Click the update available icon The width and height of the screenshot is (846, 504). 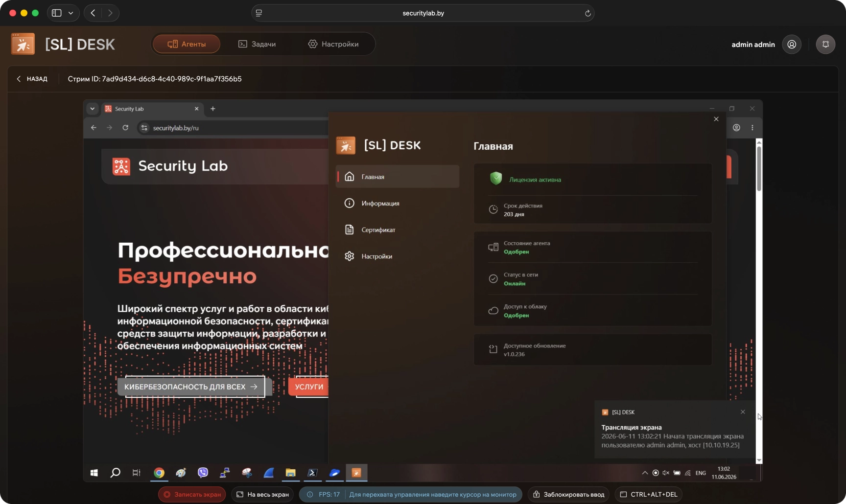click(x=493, y=349)
